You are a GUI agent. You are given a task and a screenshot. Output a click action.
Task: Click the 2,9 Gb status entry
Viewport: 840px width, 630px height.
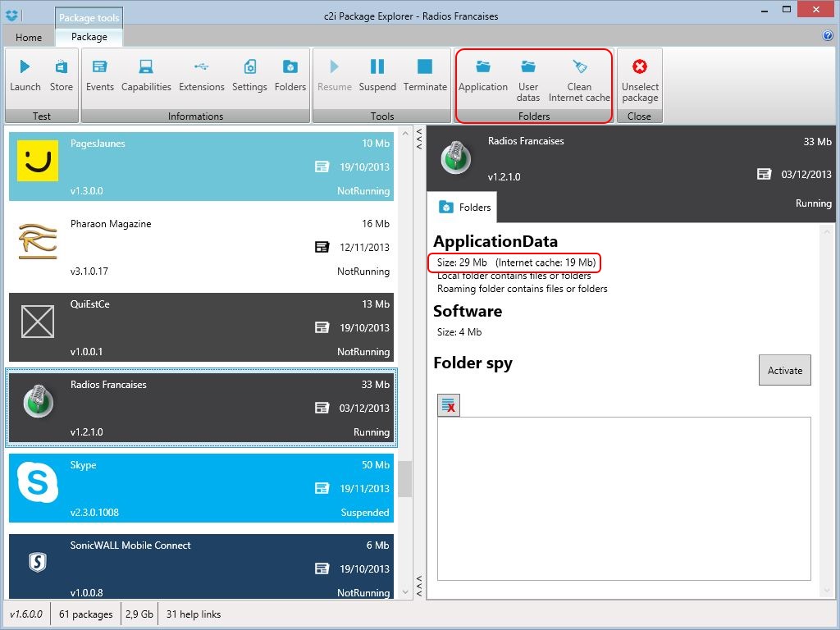click(139, 614)
